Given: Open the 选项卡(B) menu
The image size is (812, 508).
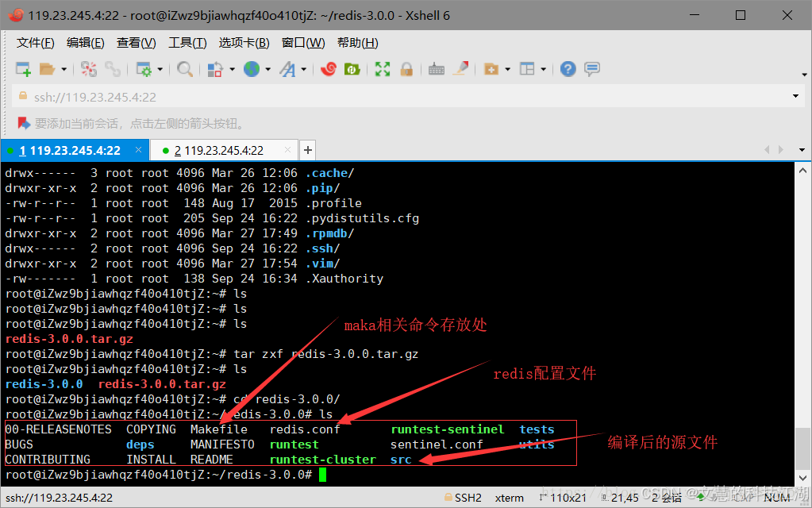Looking at the screenshot, I should coord(244,43).
